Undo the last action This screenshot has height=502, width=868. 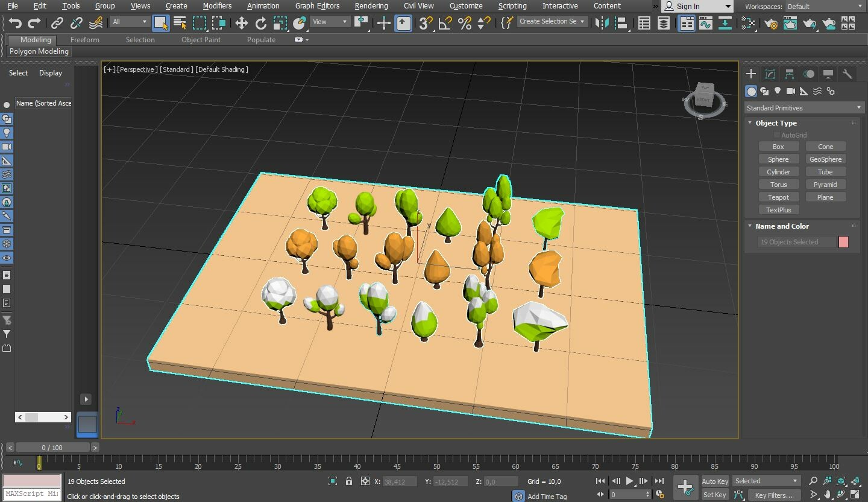[15, 22]
